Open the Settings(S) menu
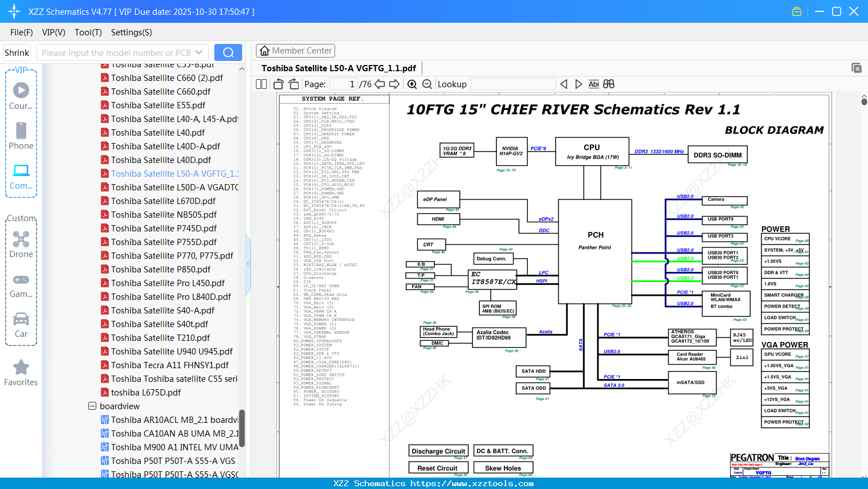Image resolution: width=868 pixels, height=489 pixels. point(132,32)
